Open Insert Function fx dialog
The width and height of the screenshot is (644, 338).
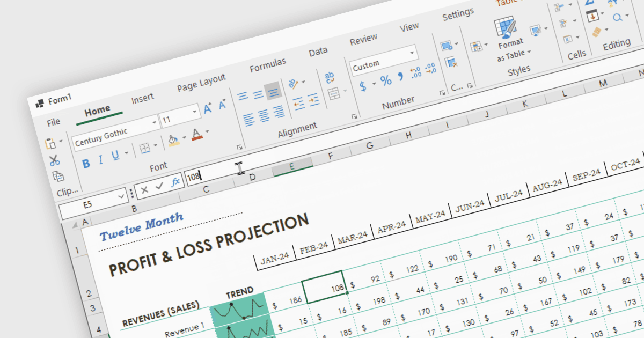pyautogui.click(x=175, y=182)
